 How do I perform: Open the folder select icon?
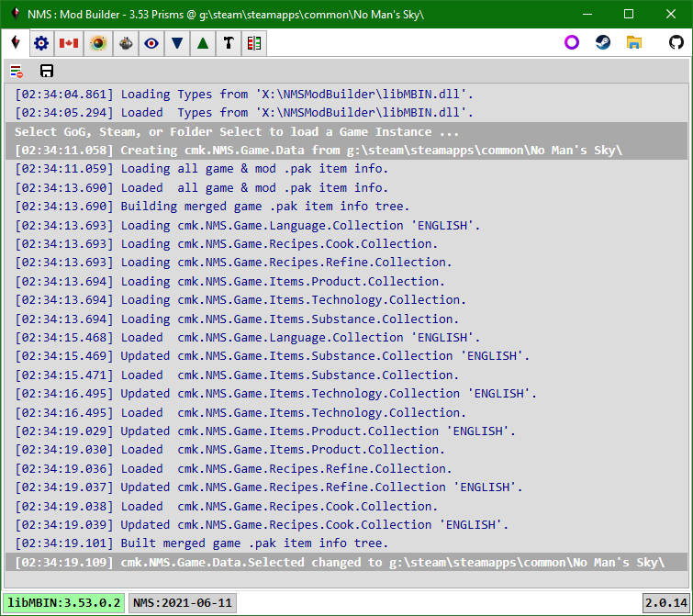tap(633, 42)
